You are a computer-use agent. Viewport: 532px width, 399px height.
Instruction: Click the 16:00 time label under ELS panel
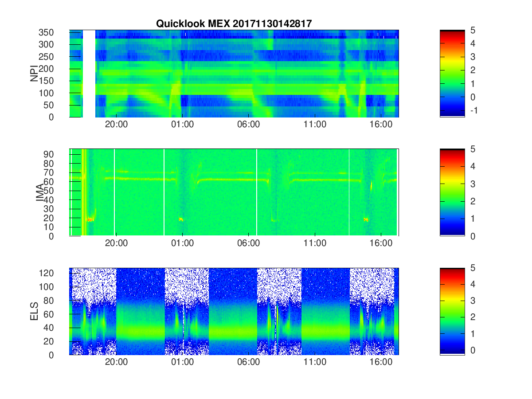(x=381, y=362)
